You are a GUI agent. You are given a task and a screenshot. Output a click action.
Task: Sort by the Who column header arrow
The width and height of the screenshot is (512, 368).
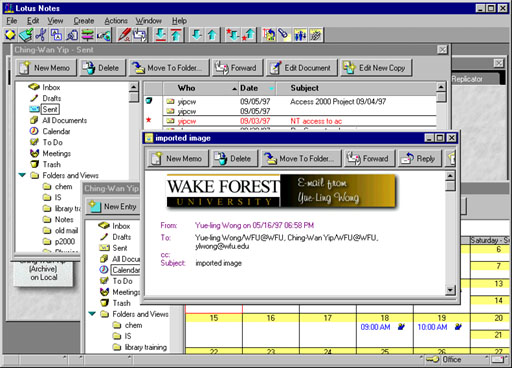click(x=234, y=88)
